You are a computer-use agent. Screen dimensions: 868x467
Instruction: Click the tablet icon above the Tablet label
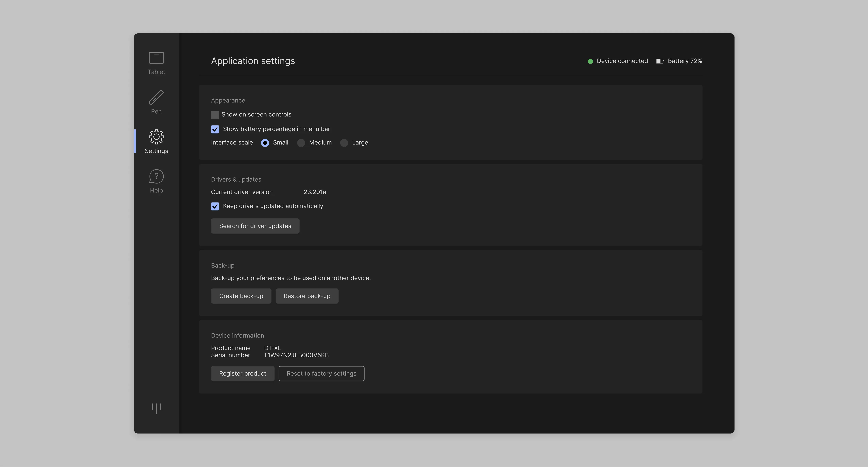[x=156, y=58]
